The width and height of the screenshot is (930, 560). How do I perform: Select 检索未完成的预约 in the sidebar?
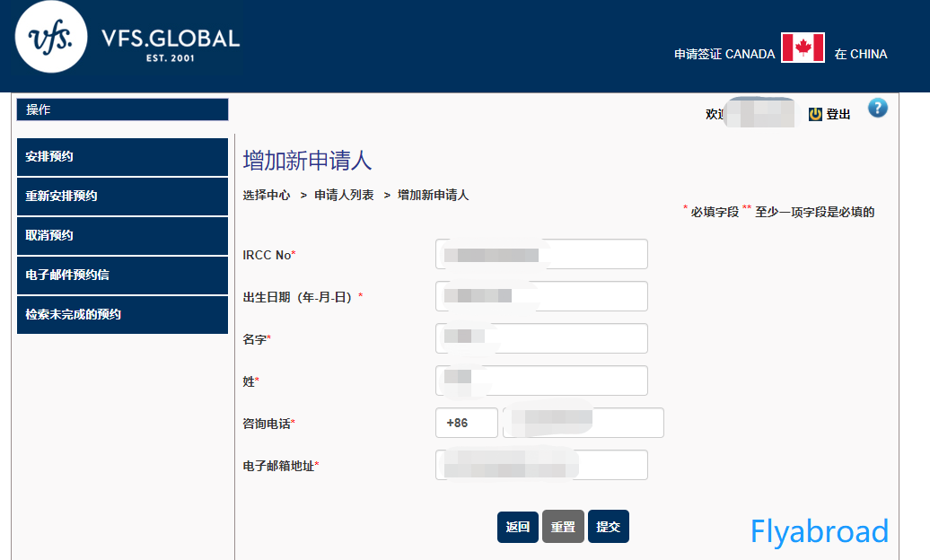point(122,314)
